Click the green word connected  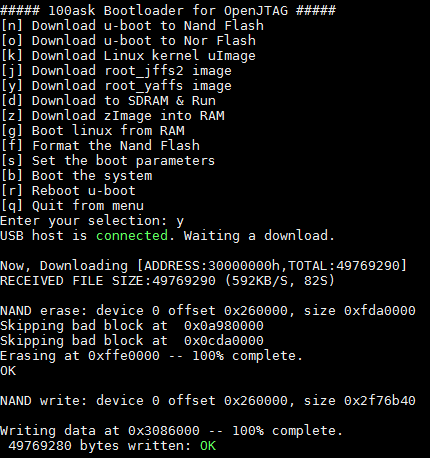tap(132, 236)
